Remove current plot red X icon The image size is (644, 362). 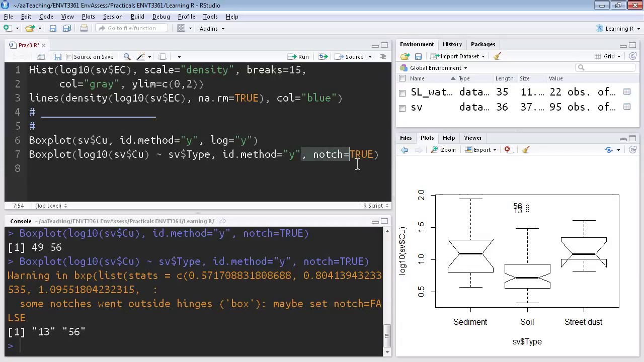click(508, 150)
